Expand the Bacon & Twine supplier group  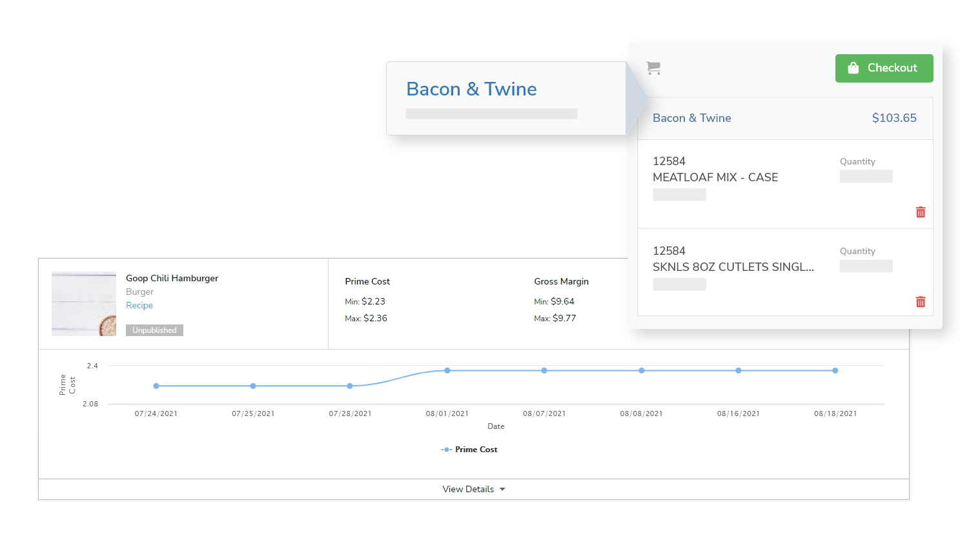[692, 118]
